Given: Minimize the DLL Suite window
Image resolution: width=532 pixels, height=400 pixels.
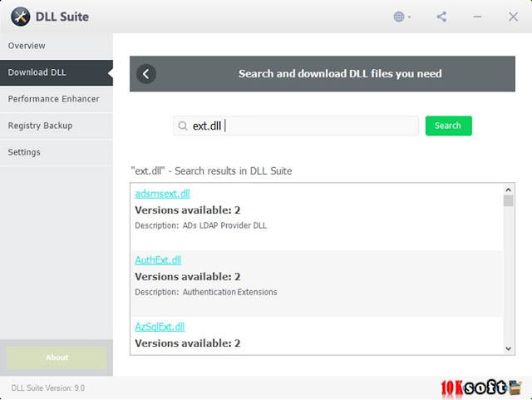Looking at the screenshot, I should click(477, 17).
